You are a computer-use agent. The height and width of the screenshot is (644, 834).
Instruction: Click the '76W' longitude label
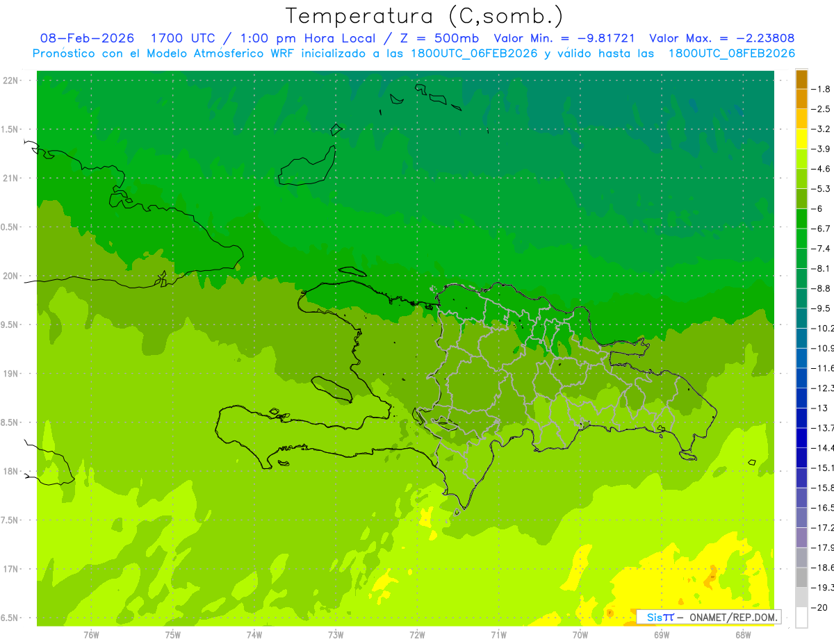tap(91, 635)
